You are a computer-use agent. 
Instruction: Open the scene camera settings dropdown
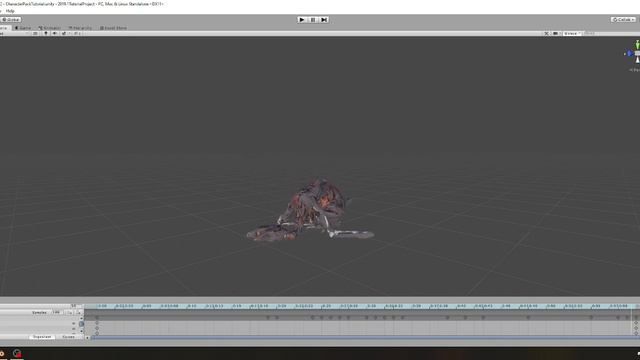(x=556, y=33)
